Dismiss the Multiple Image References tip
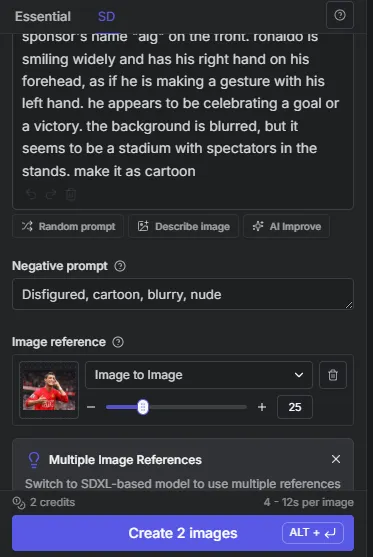This screenshot has width=373, height=557. tap(336, 459)
